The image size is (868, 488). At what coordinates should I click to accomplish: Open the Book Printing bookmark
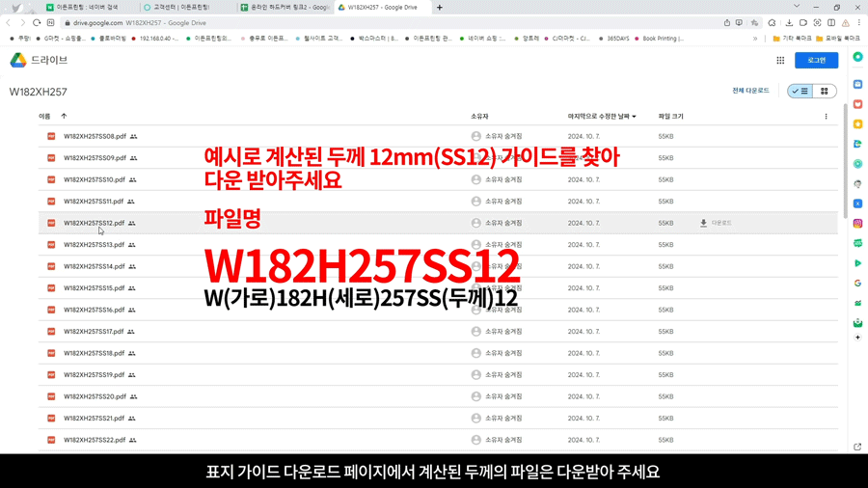[659, 39]
